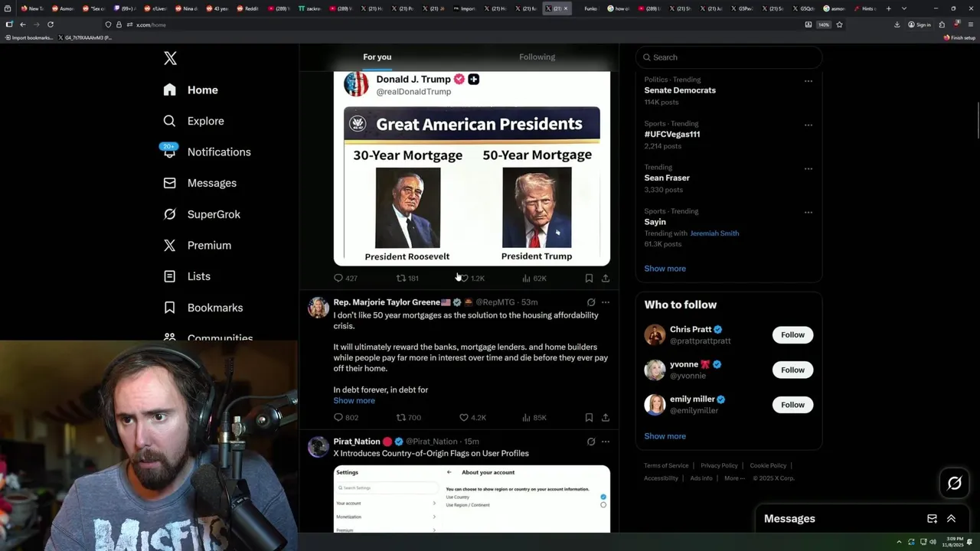The width and height of the screenshot is (980, 551).
Task: Click the subscribe plus icon beside Donald J. Trump
Action: pos(473,79)
